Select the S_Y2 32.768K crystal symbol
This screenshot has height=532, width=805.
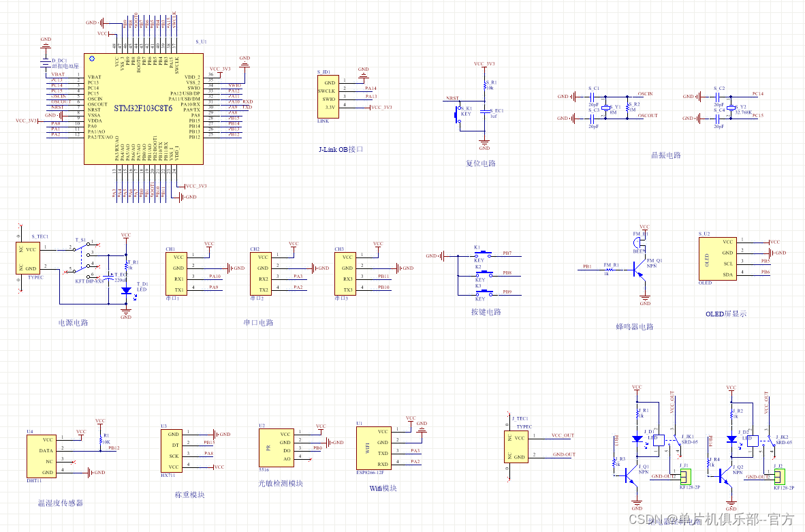(731, 108)
